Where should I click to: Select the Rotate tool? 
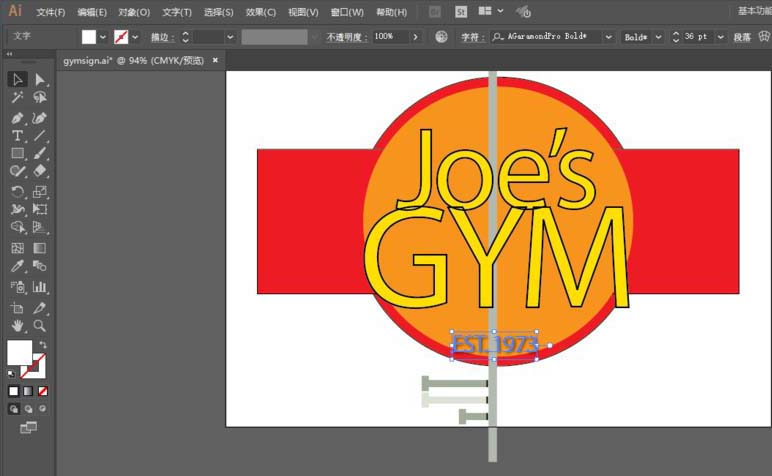[x=18, y=191]
